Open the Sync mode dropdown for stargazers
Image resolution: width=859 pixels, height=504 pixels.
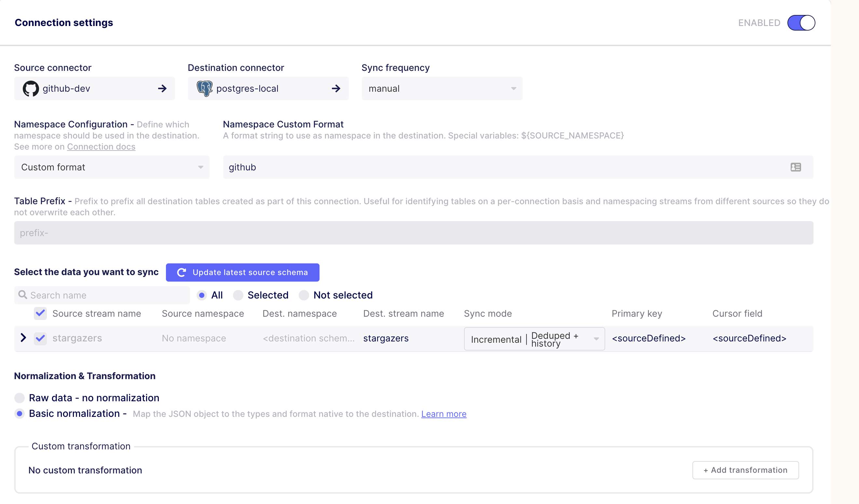pyautogui.click(x=534, y=338)
